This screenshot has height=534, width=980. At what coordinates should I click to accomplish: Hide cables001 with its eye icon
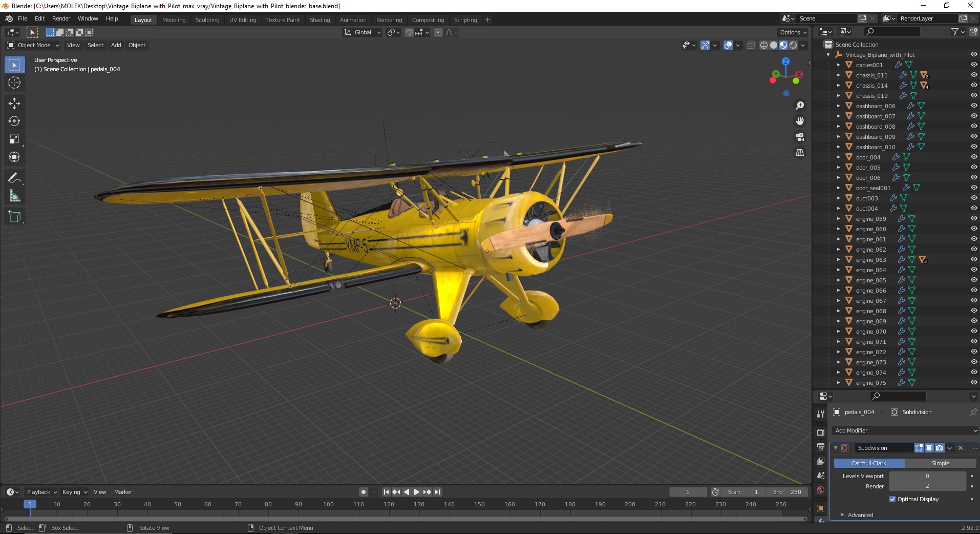[974, 65]
